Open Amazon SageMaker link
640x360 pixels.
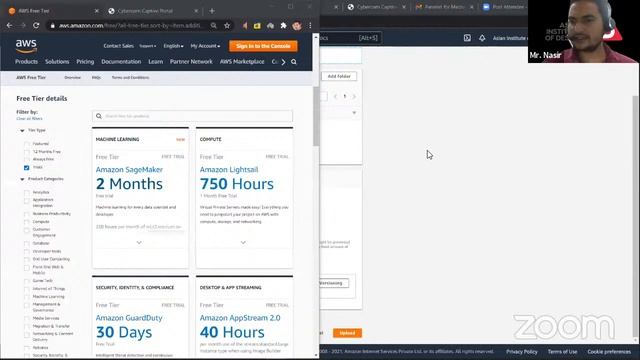coord(129,169)
